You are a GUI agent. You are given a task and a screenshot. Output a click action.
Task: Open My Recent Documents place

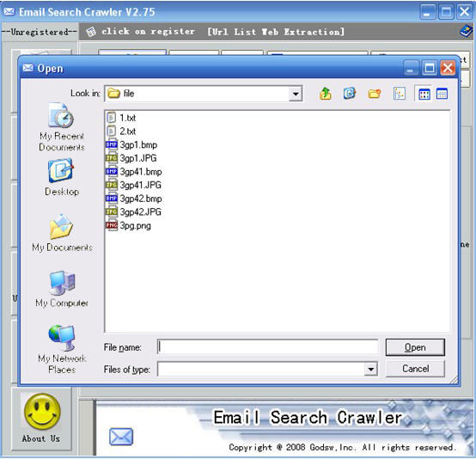tap(62, 126)
